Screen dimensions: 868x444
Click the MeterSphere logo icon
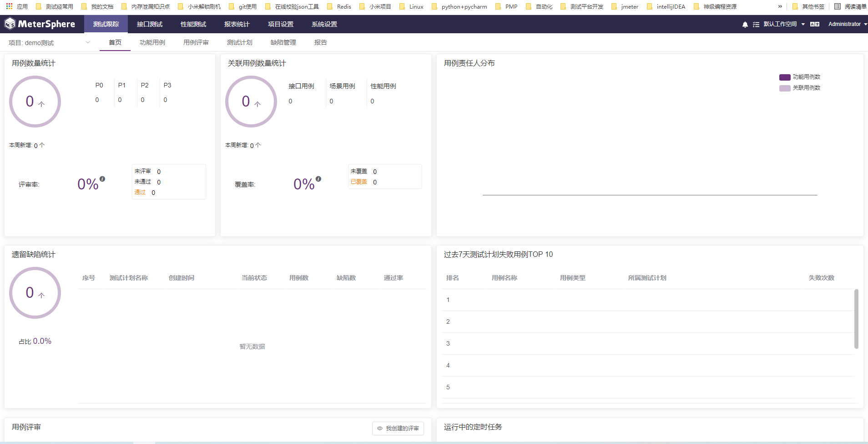(x=10, y=24)
